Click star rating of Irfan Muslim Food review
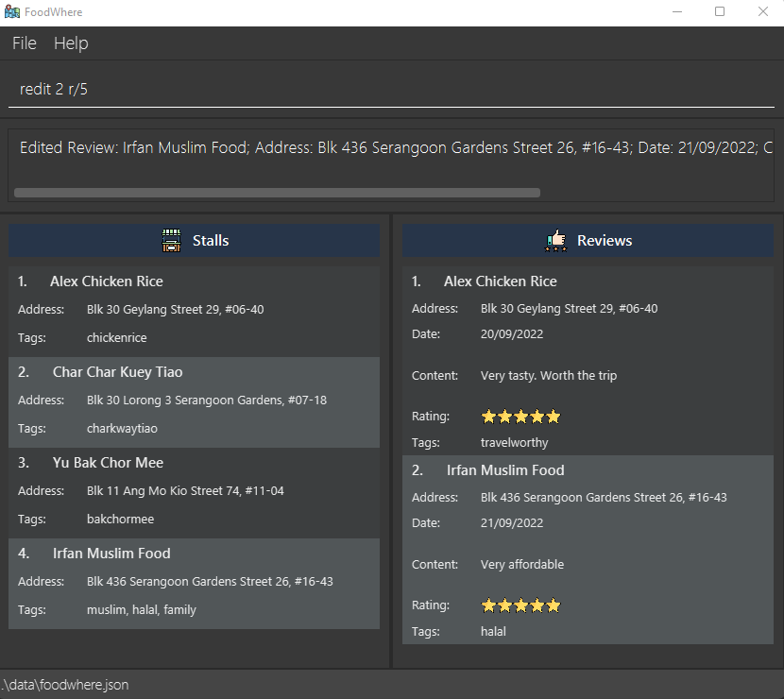This screenshot has height=699, width=784. tap(520, 605)
